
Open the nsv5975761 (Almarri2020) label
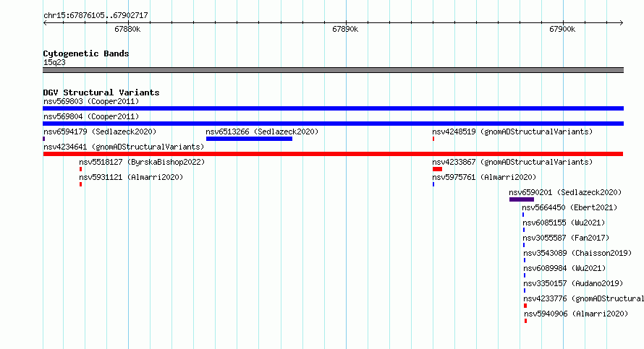coord(484,177)
